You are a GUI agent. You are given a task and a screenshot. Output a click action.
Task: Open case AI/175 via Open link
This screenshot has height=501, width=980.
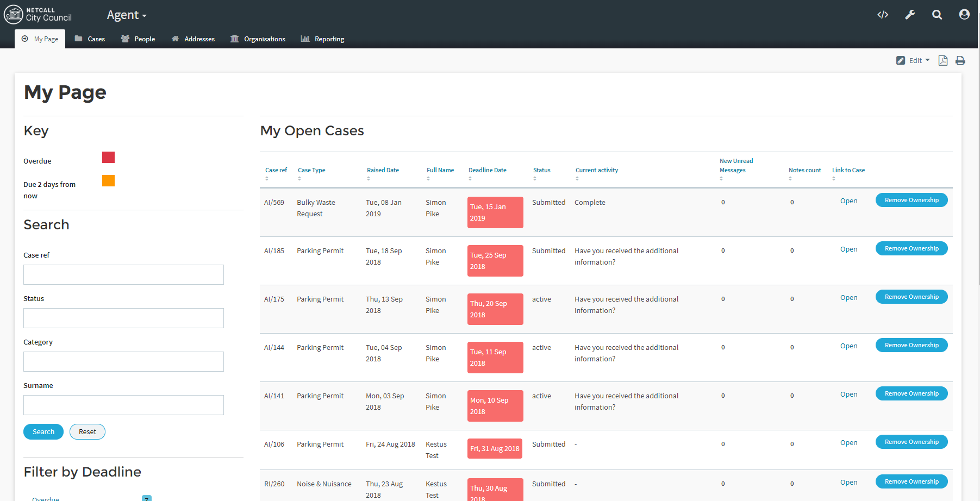(848, 298)
